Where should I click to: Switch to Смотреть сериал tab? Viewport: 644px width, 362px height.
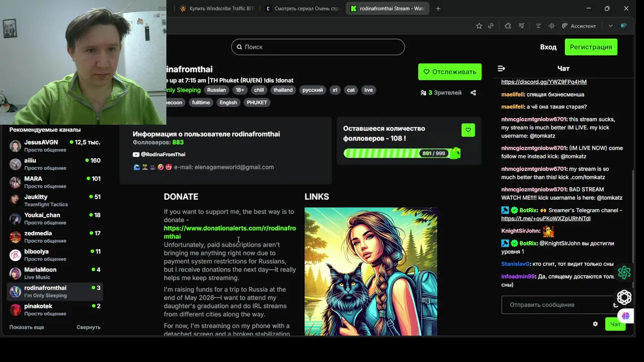click(302, 9)
